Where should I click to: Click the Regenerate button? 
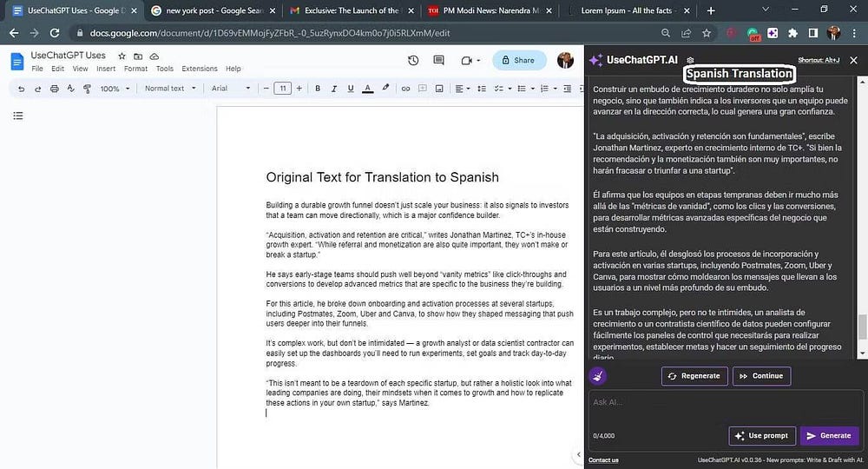click(694, 376)
